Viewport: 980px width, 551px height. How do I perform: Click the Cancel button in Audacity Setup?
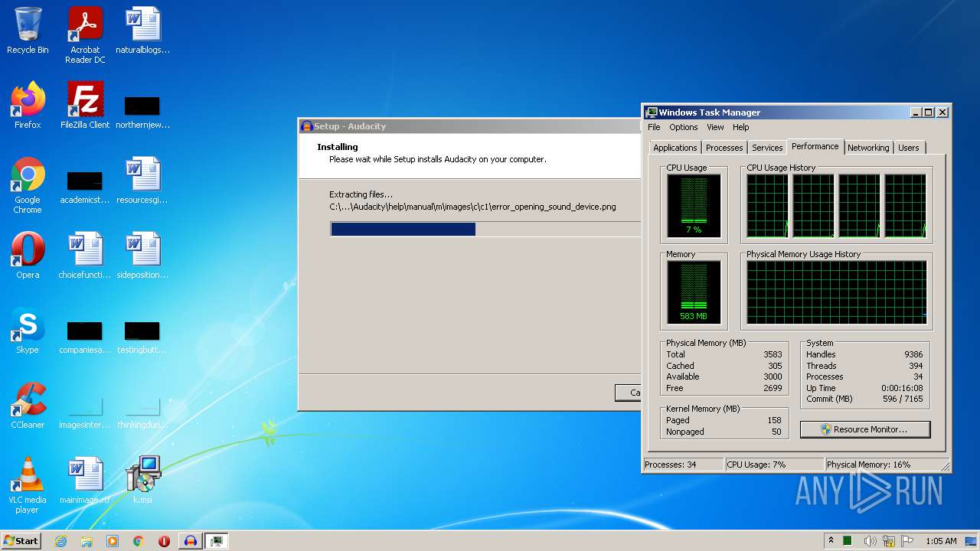[628, 393]
